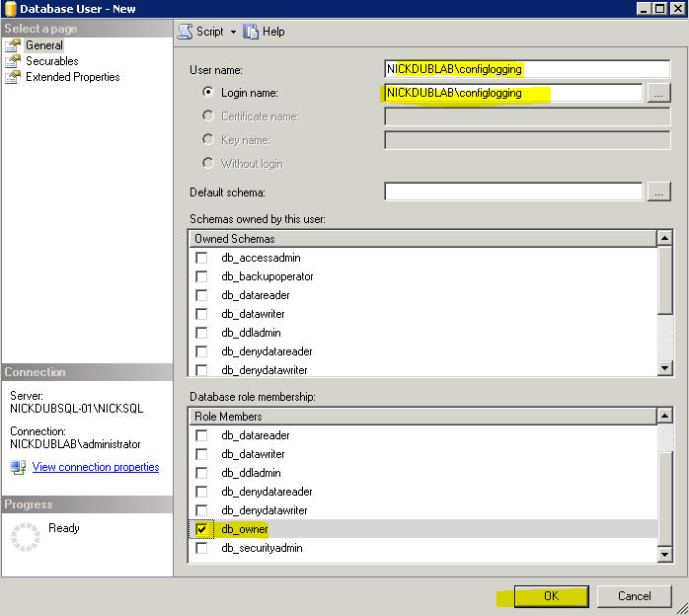The image size is (689, 616).
Task: Select the Login name radio button
Action: pyautogui.click(x=208, y=93)
